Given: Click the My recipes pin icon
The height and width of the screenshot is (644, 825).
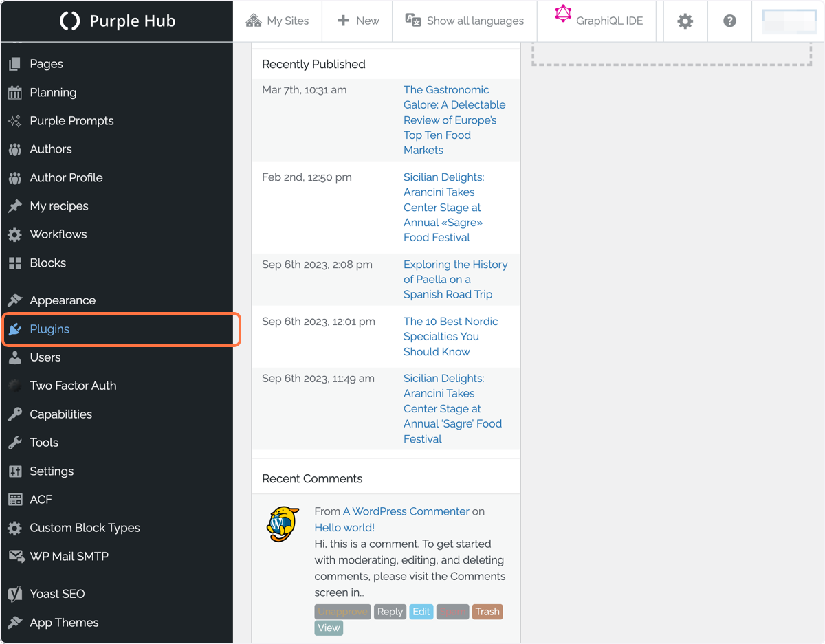Looking at the screenshot, I should 14,206.
